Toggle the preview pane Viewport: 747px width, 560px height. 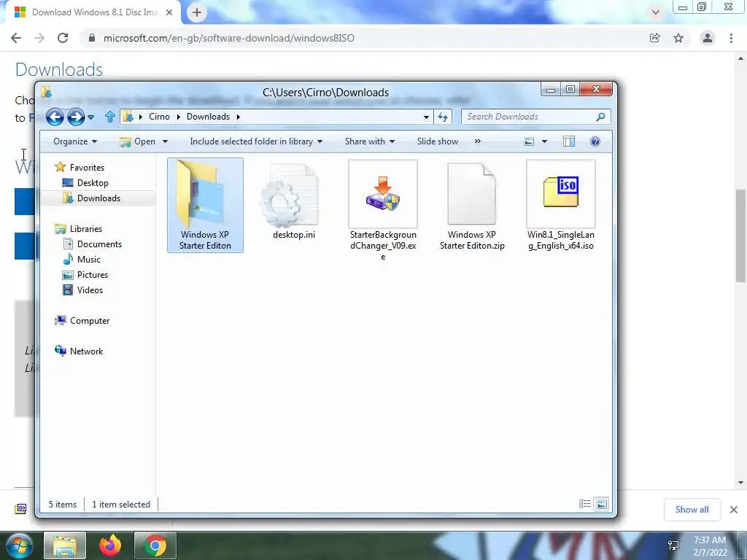pyautogui.click(x=569, y=141)
